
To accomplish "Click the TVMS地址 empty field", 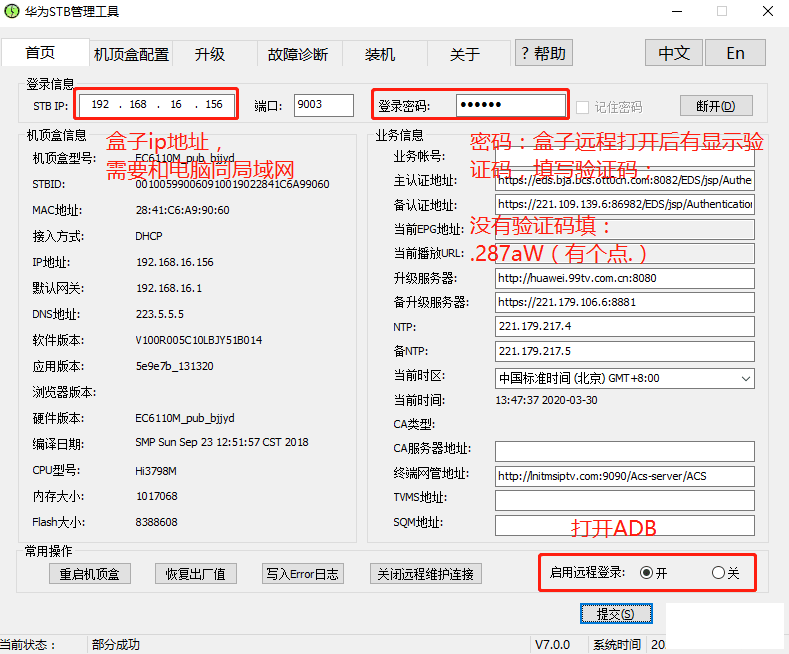I will (x=624, y=500).
